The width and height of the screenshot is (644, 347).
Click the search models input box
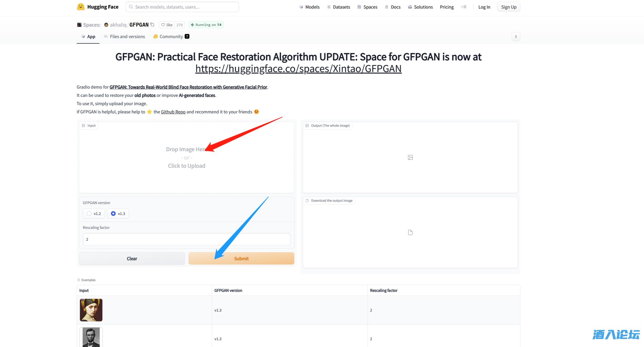182,7
